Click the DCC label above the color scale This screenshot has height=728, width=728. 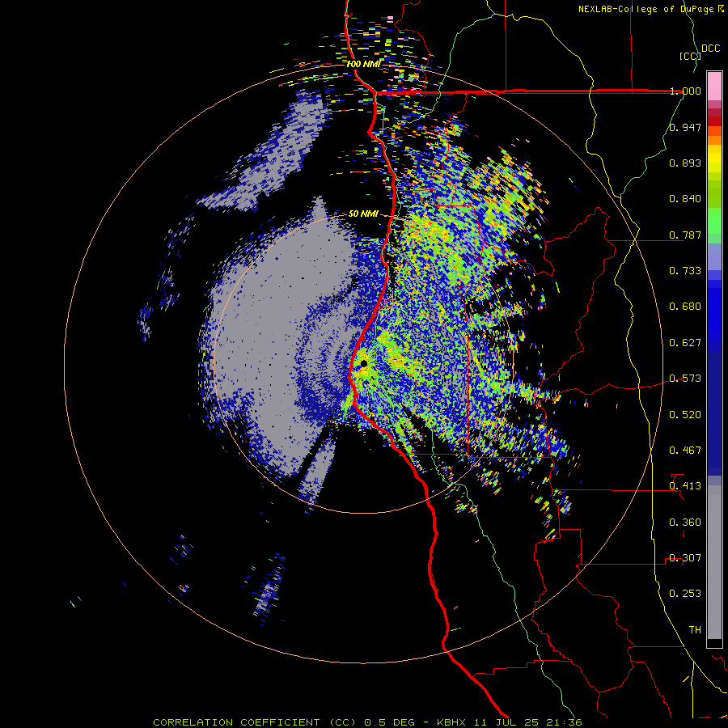click(x=710, y=49)
